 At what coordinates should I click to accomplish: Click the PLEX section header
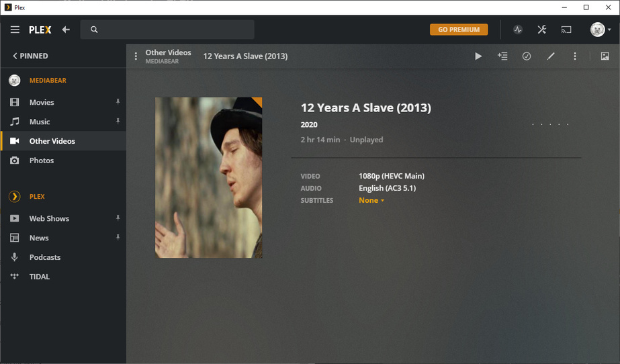click(37, 196)
